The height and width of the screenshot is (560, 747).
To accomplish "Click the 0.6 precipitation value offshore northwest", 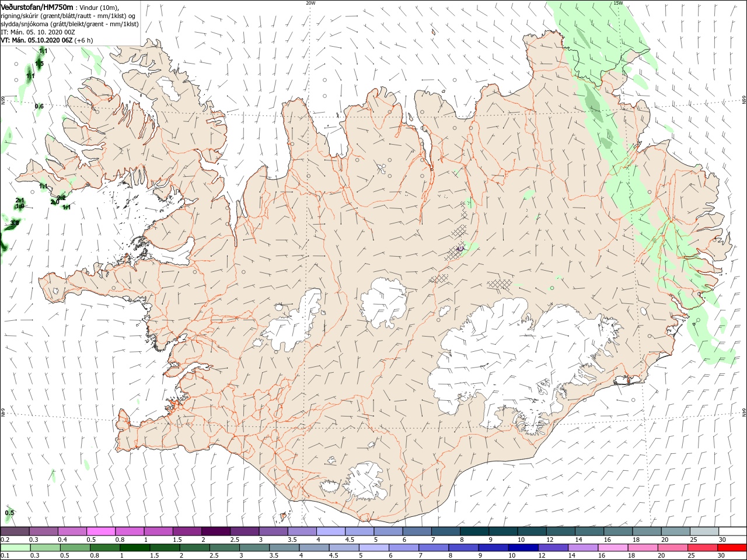I will coord(39,106).
